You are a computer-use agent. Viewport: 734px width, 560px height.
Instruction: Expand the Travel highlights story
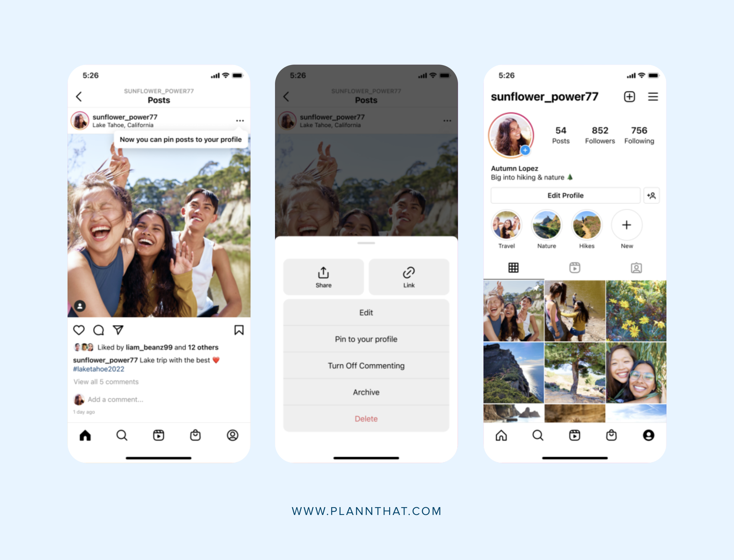[x=507, y=226]
